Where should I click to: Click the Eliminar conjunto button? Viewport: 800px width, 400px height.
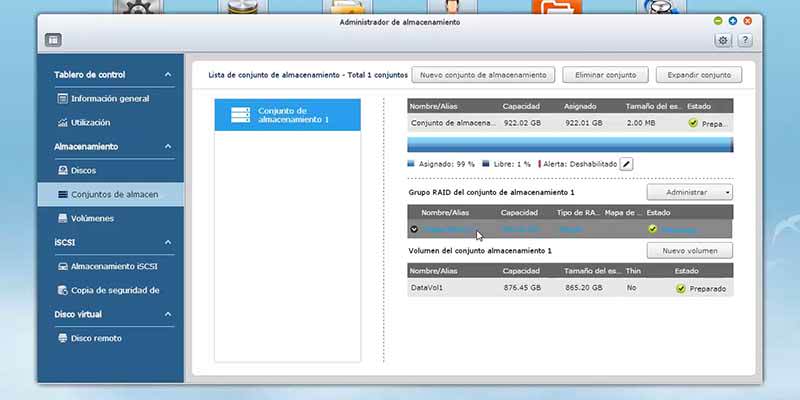(x=606, y=75)
